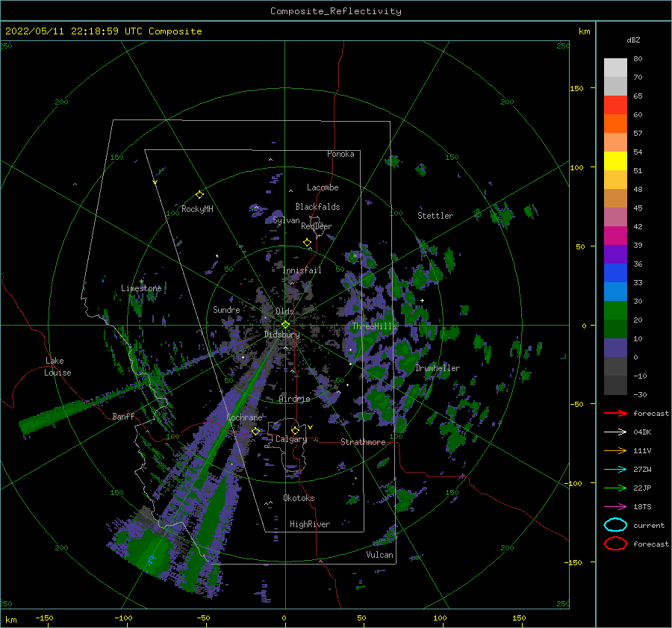Click the cyan 27ZW arrow symbol

tap(615, 470)
